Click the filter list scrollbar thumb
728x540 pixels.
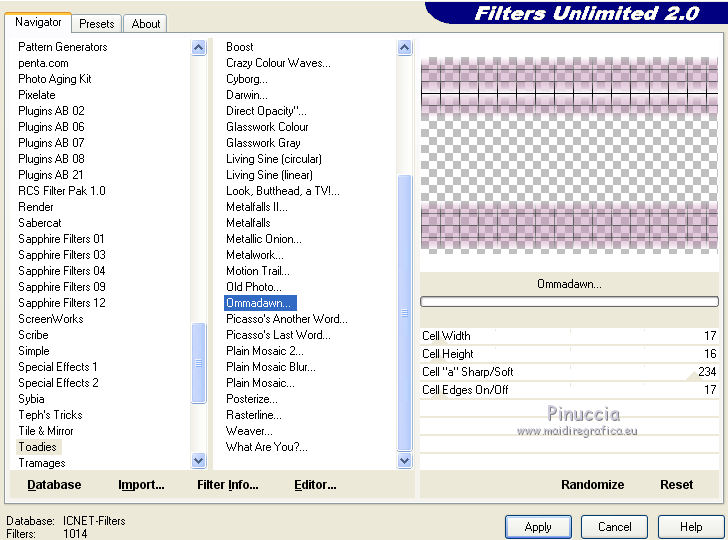405,312
